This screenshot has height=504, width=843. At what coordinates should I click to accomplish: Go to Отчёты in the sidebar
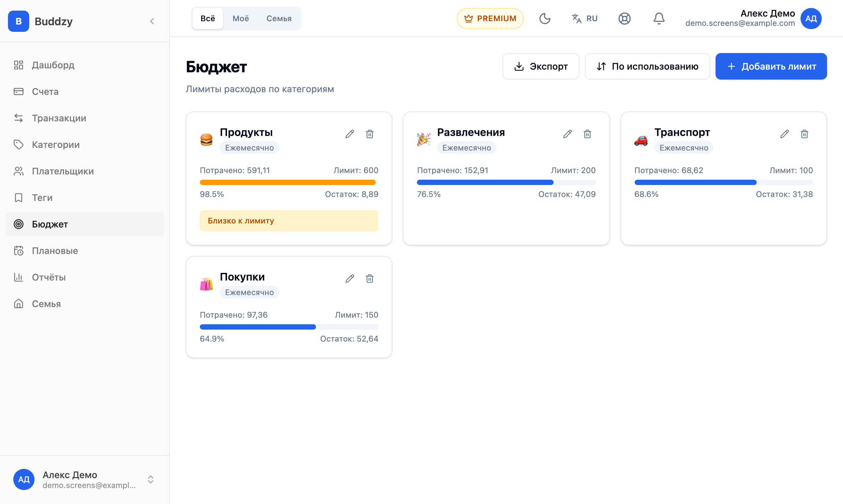click(x=85, y=277)
